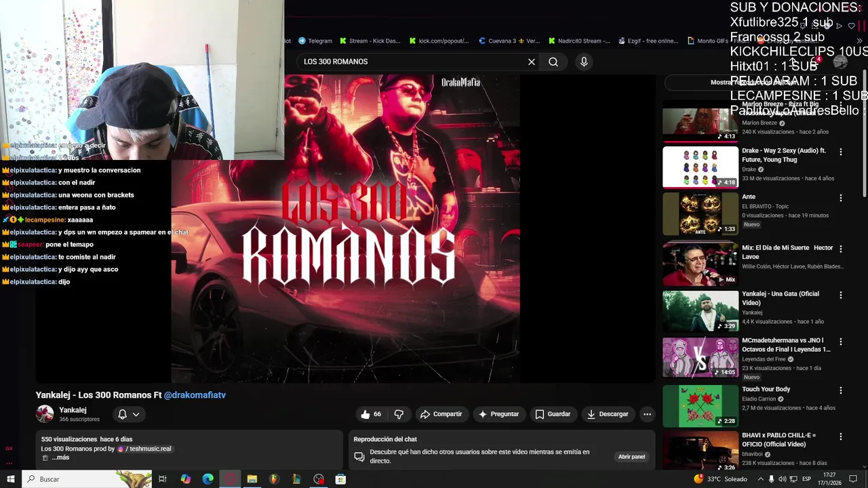Open League of Legends taskbar icon
The image size is (868, 488).
[296, 479]
